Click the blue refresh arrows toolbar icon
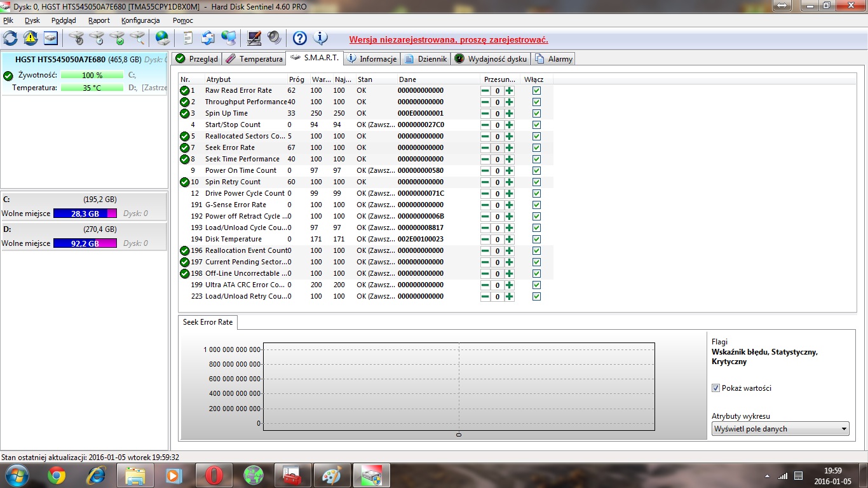Image resolution: width=868 pixels, height=488 pixels. click(10, 38)
